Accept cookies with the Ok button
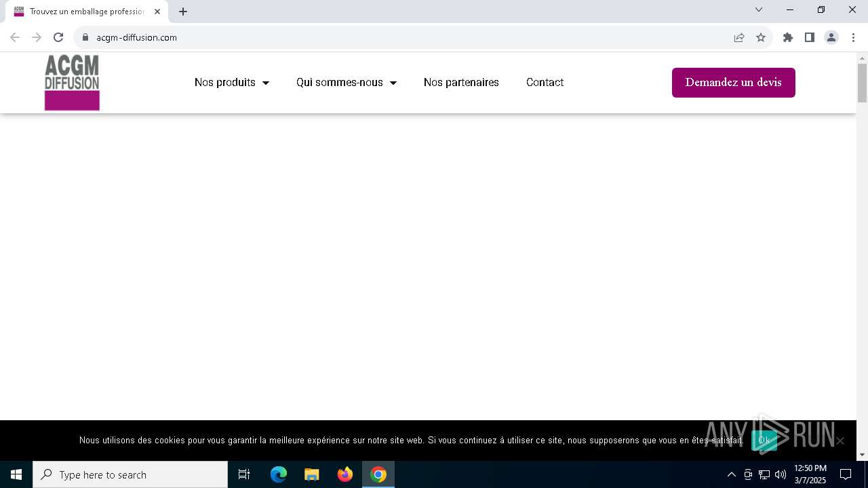 764,441
